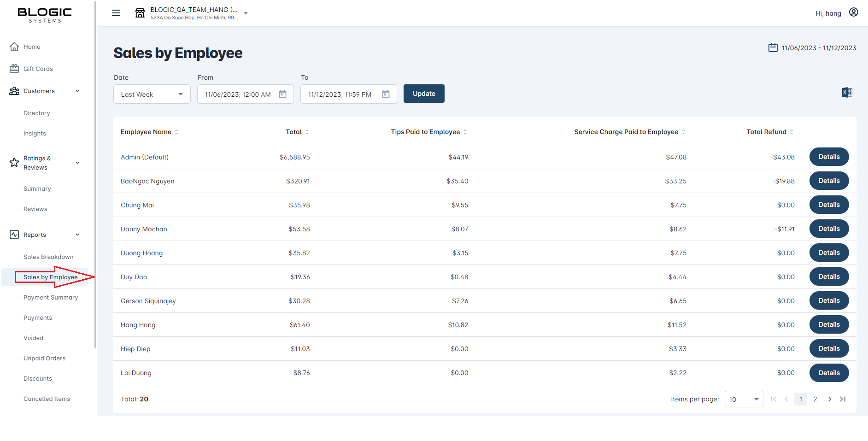The height and width of the screenshot is (441, 868).
Task: Sort the table by Total column
Action: click(307, 132)
